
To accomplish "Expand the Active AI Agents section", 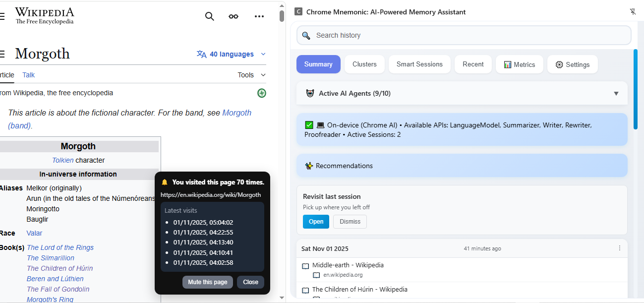I will coord(616,93).
